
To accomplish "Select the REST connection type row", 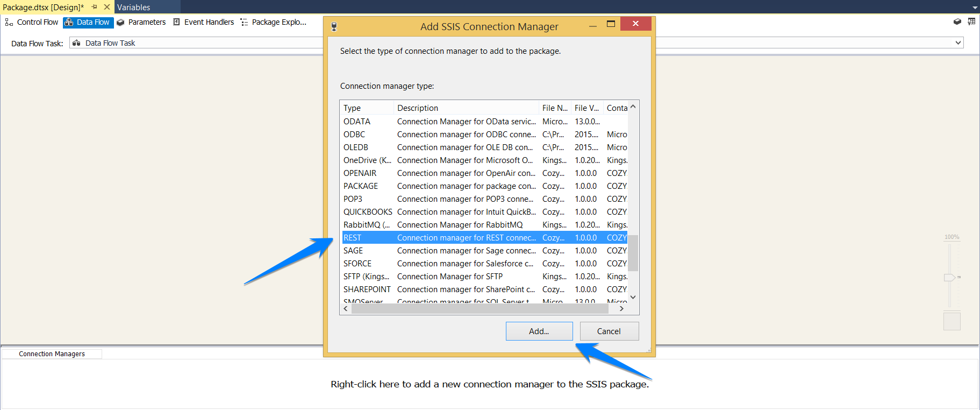I will pos(485,238).
